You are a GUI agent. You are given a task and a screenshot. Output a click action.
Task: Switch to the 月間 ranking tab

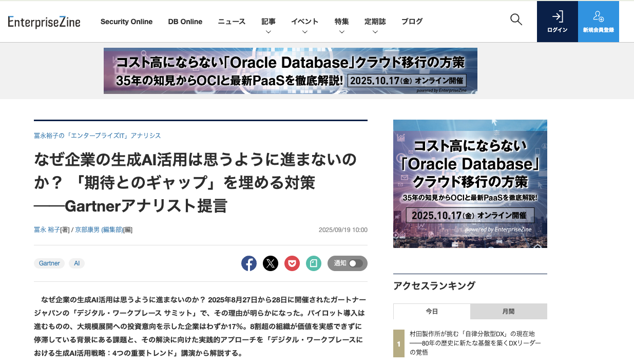(x=508, y=312)
